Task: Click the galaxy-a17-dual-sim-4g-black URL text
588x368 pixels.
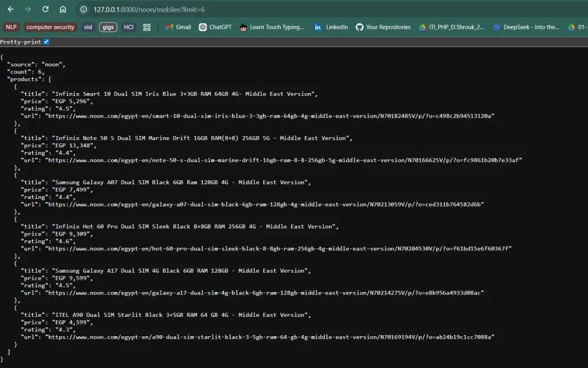Action: click(265, 293)
